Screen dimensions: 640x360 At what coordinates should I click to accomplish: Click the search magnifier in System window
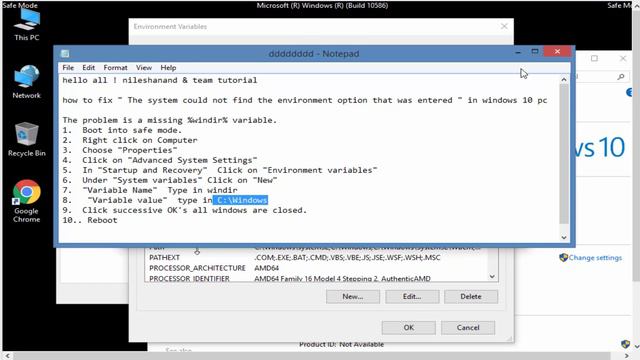tap(621, 76)
